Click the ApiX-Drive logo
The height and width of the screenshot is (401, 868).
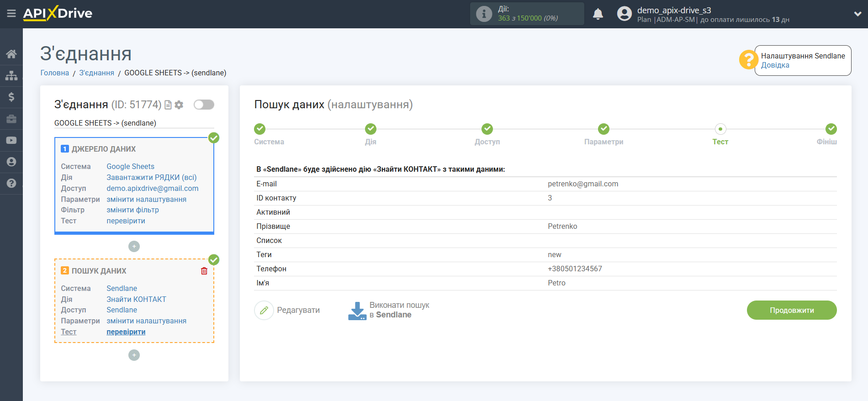tap(58, 13)
